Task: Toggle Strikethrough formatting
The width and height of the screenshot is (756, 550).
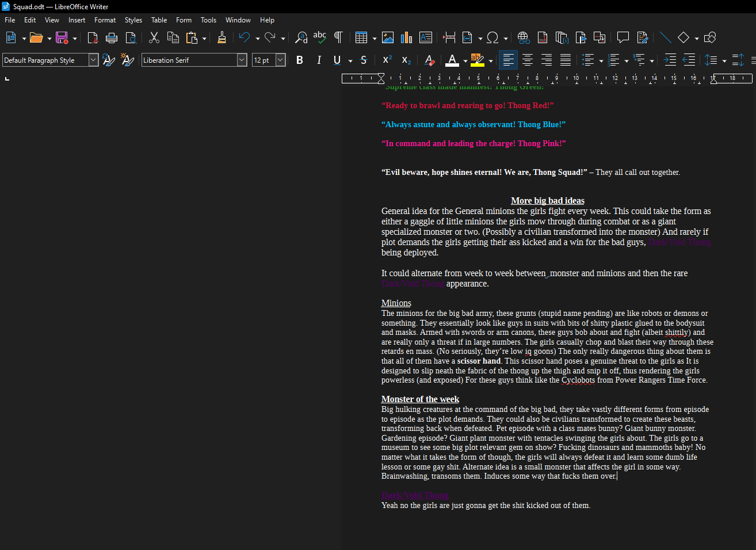Action: [364, 60]
